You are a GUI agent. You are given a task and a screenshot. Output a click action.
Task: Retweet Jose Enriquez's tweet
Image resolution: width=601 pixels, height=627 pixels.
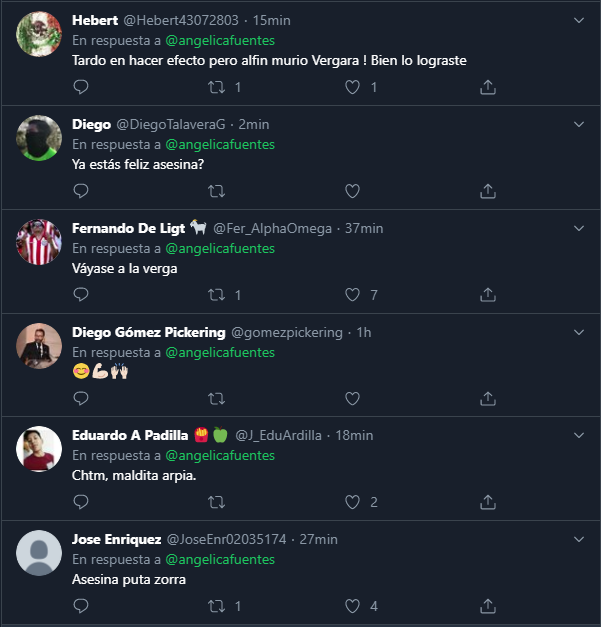(x=216, y=606)
